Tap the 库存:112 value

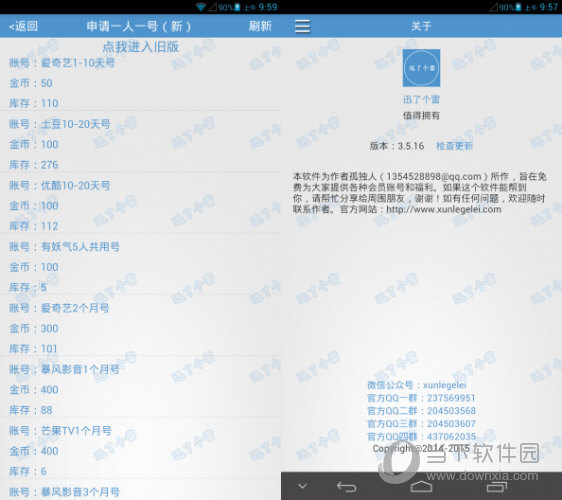[x=34, y=226]
